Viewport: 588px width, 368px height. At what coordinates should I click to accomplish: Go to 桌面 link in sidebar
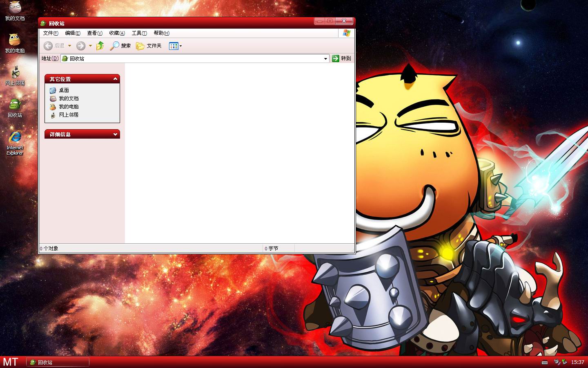pos(60,90)
